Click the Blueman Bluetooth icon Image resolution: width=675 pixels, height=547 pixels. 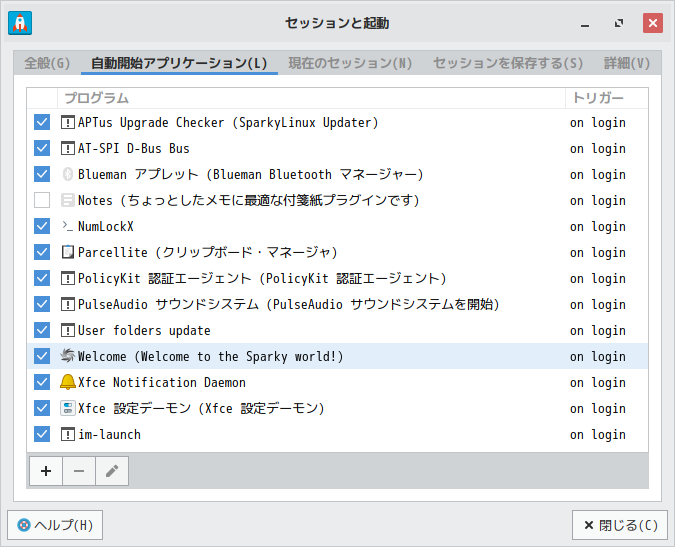tap(68, 174)
